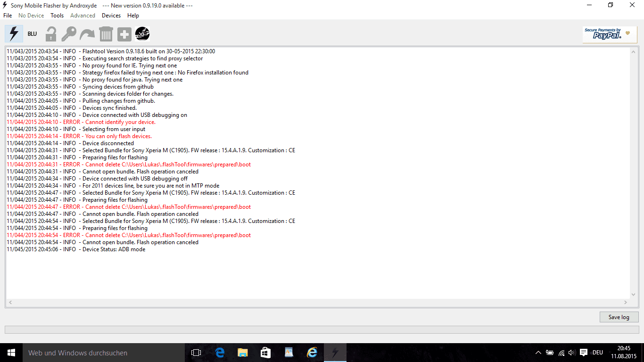Viewport: 644px width, 362px height.
Task: Click 'Scanning devices folder for changes.' line
Action: [x=90, y=94]
